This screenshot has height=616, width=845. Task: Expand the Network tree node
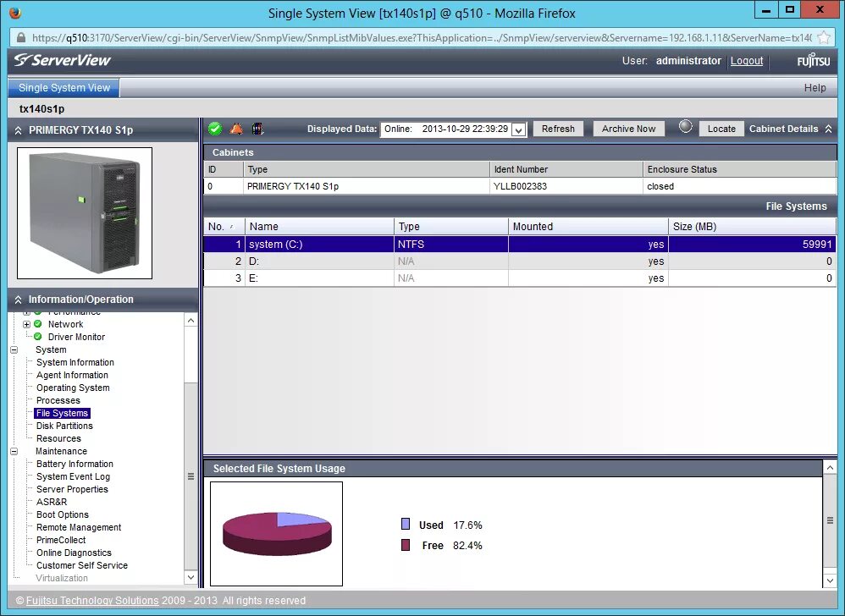click(26, 324)
